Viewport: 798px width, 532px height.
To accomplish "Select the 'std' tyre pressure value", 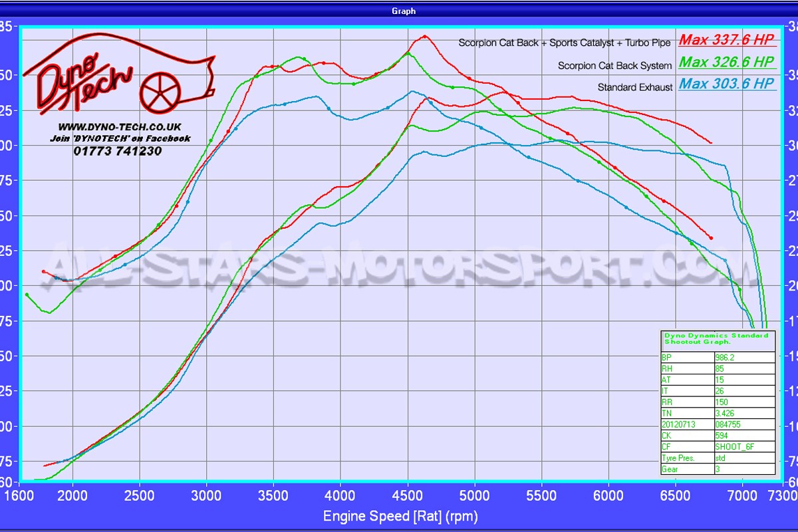I will click(x=744, y=458).
